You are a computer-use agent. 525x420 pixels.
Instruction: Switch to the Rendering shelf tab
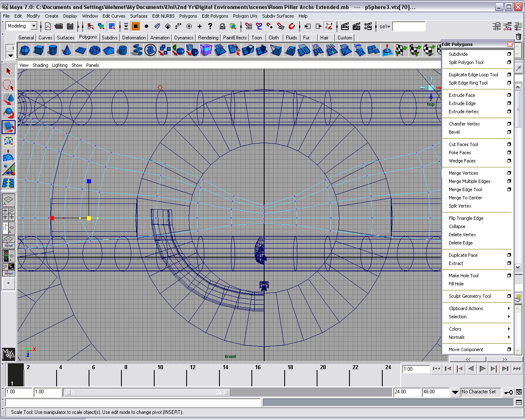[208, 38]
